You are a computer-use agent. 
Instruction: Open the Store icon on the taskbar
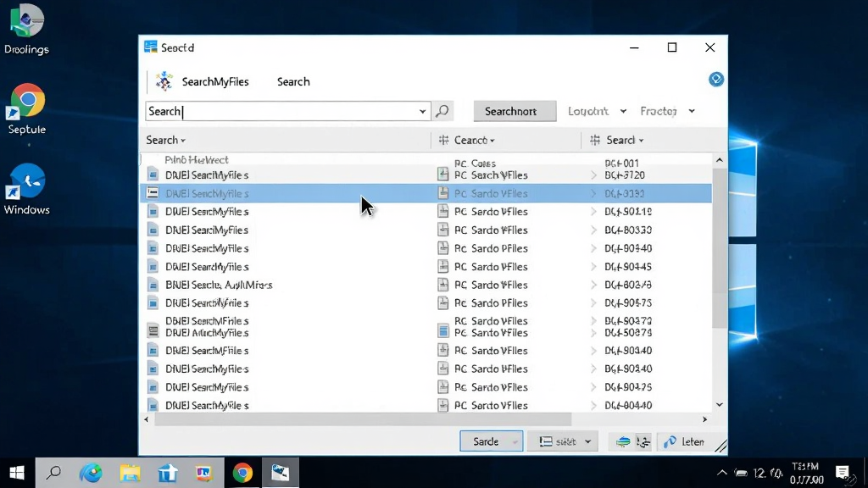(167, 473)
